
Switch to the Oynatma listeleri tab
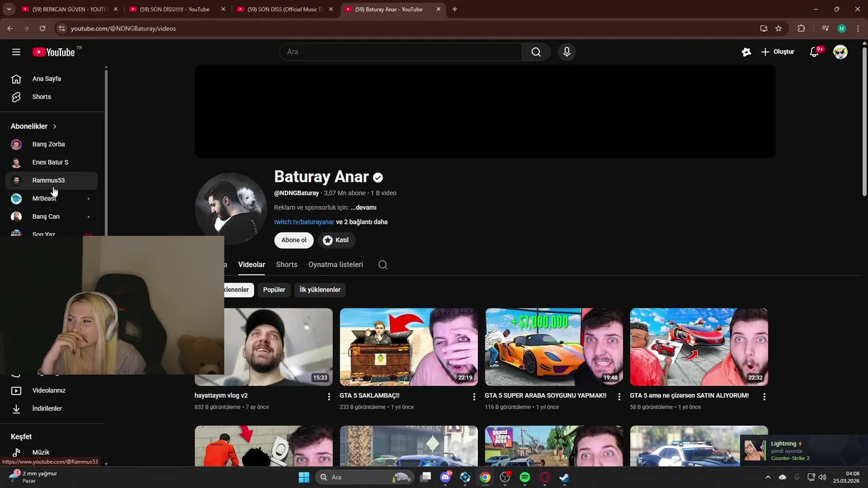[336, 265]
